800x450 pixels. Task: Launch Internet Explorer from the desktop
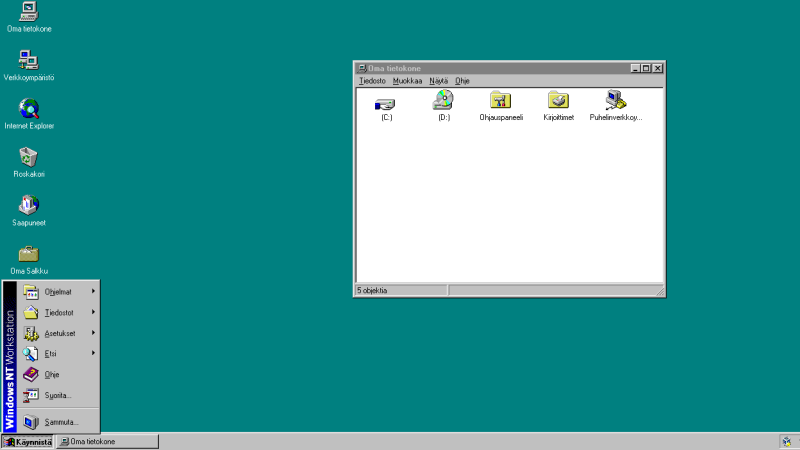click(x=29, y=114)
